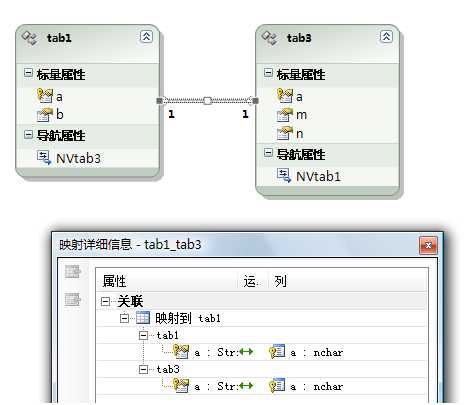The image size is (467, 405).
Task: Click green operator arrow in tab3 mapping row
Action: pyautogui.click(x=246, y=386)
